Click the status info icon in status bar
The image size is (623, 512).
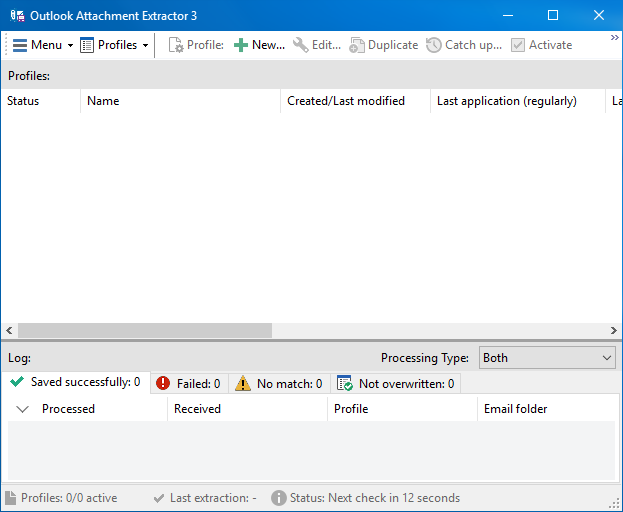pos(279,498)
